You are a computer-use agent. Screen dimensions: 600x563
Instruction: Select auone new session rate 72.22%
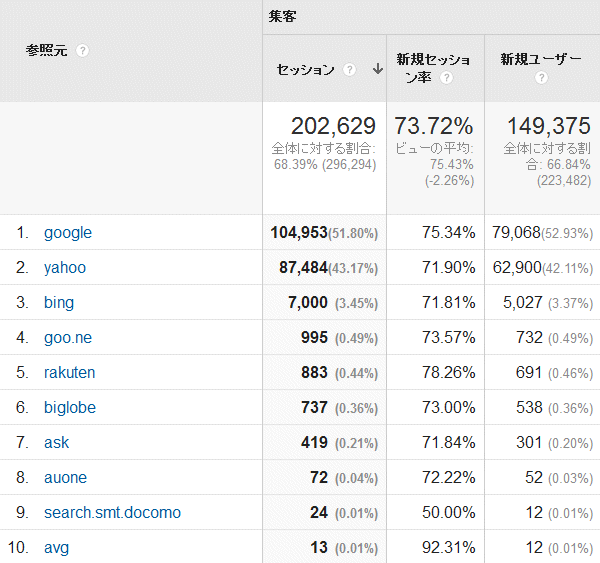click(x=448, y=478)
